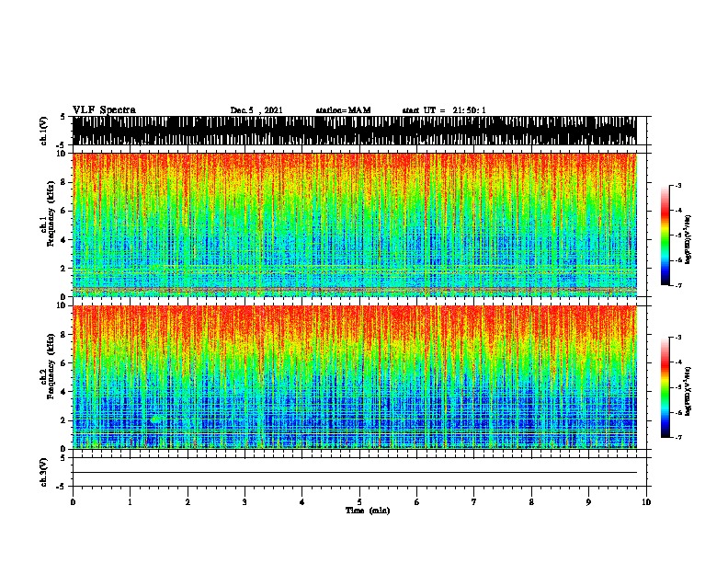This screenshot has height=563, width=728.
Task: Click the time axis tick label "6"
Action: coord(417,502)
